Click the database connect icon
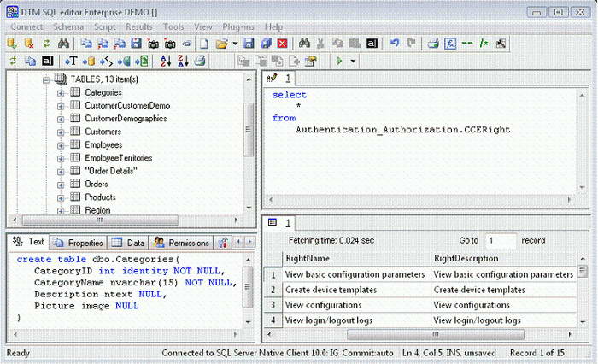The height and width of the screenshot is (364, 598). pyautogui.click(x=12, y=43)
